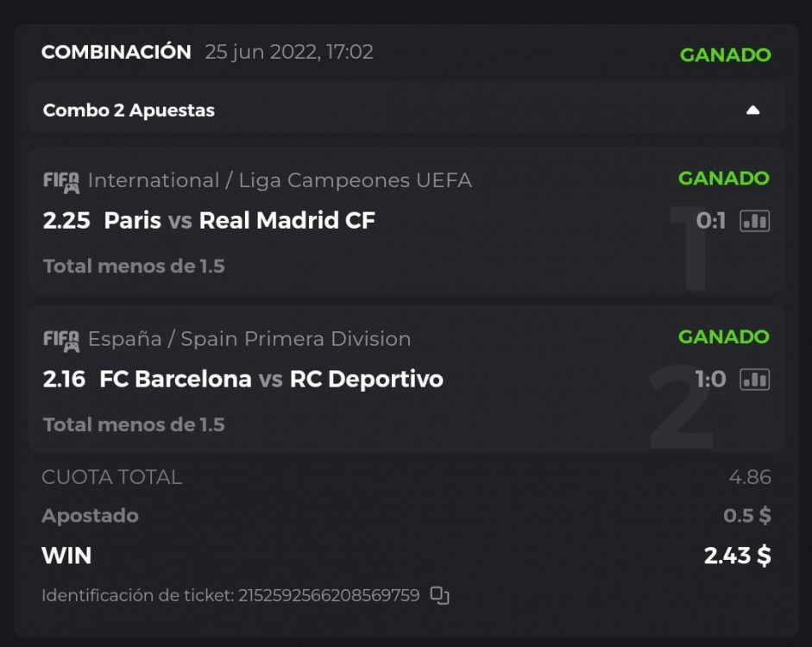
Task: Copy the ticket identification number icon
Action: pyautogui.click(x=440, y=595)
